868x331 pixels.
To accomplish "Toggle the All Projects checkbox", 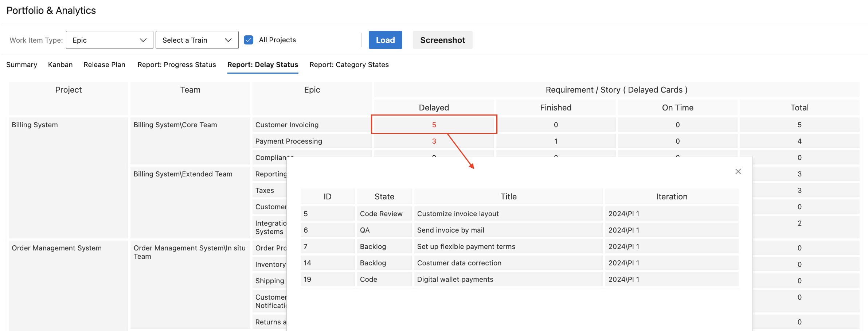I will point(249,40).
